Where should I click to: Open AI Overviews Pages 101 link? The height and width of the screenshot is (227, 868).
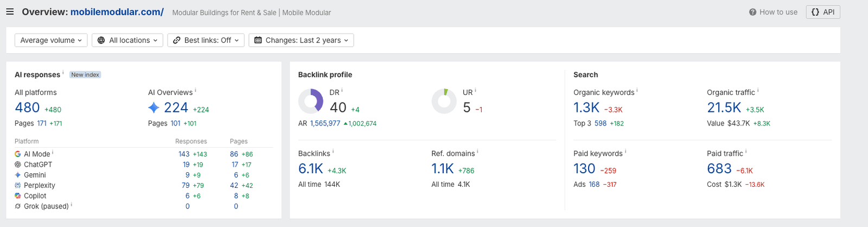(176, 123)
